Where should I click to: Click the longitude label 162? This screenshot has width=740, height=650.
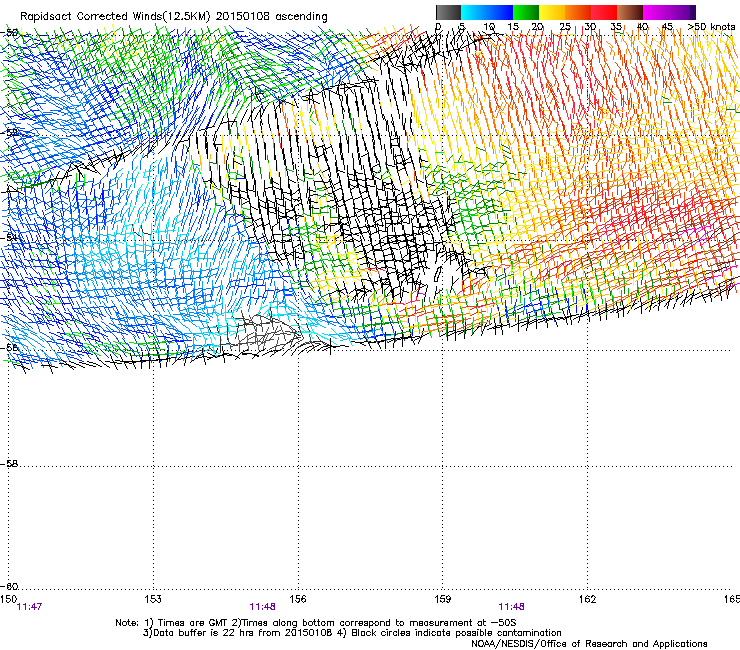(x=588, y=599)
